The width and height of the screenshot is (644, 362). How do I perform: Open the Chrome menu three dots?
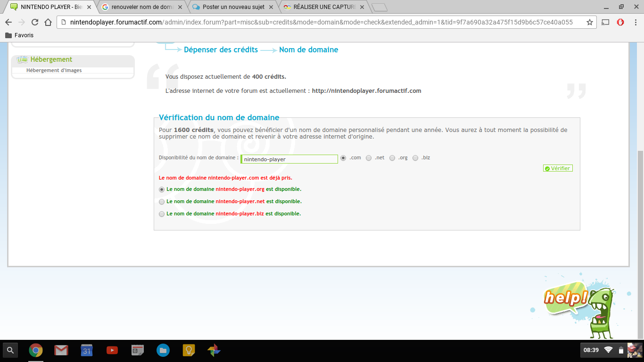635,22
